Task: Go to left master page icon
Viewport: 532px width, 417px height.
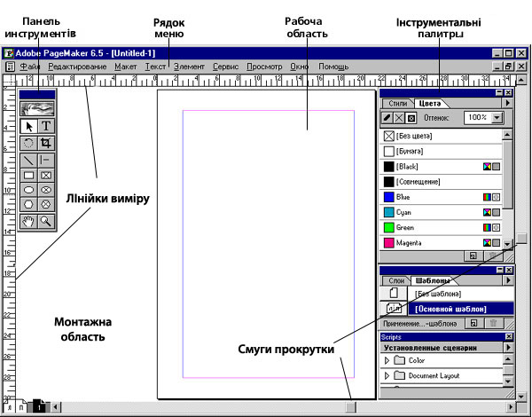Action: 9,407
